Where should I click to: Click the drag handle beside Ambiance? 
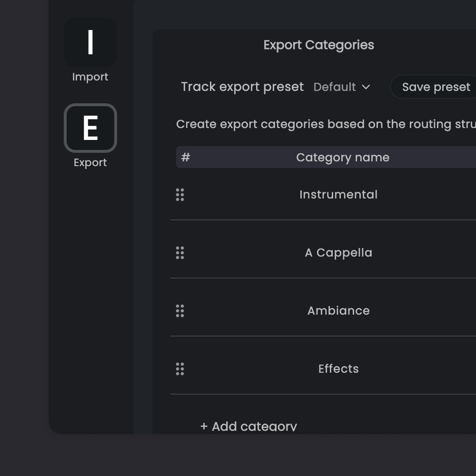(x=179, y=311)
